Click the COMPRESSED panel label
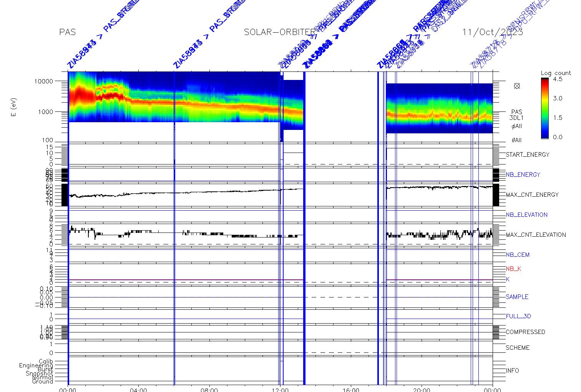 coord(525,332)
